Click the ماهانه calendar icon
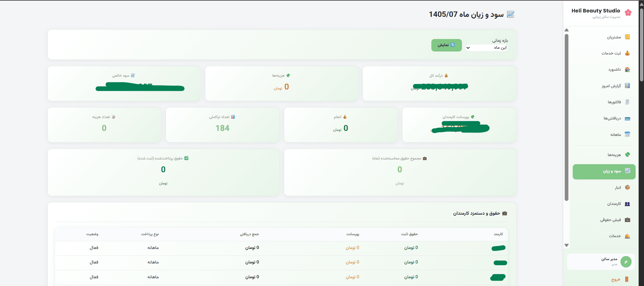This screenshot has width=644, height=286. tap(627, 135)
